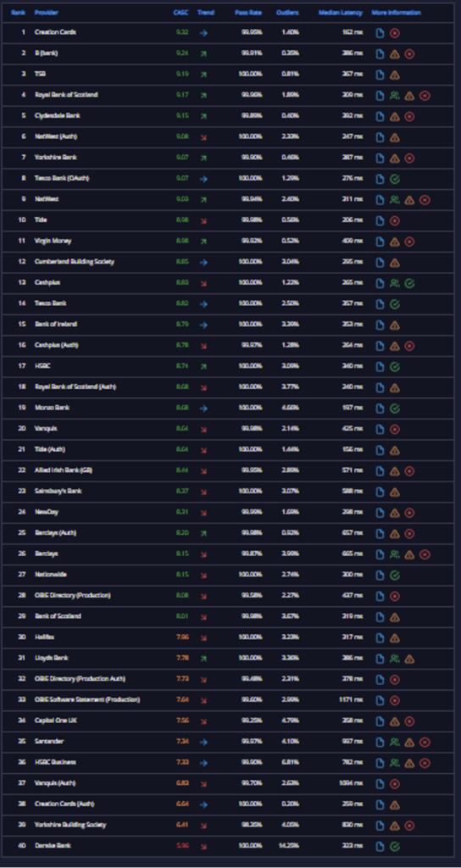This screenshot has height=868, width=461.
Task: Click the green users icon for Royal Bank of Scotland
Action: pos(395,96)
